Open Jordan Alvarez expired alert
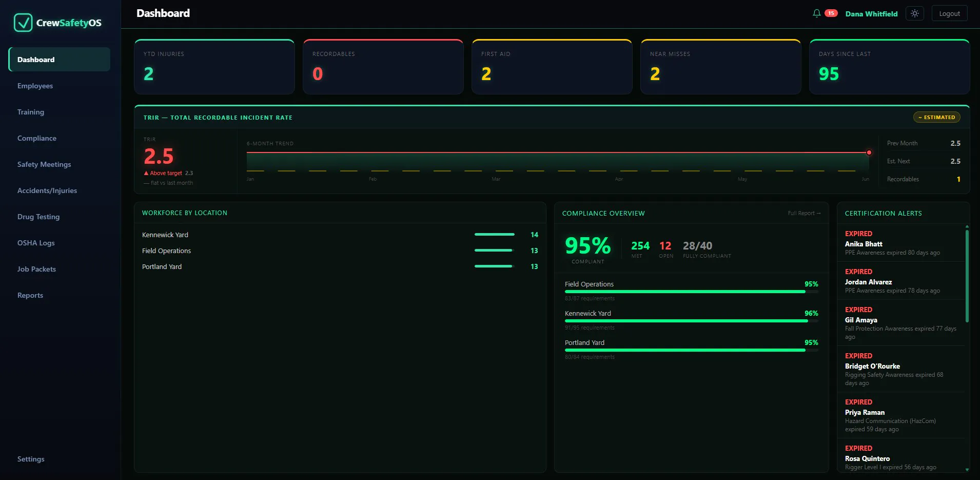Viewport: 980px width, 480px height. [x=901, y=281]
